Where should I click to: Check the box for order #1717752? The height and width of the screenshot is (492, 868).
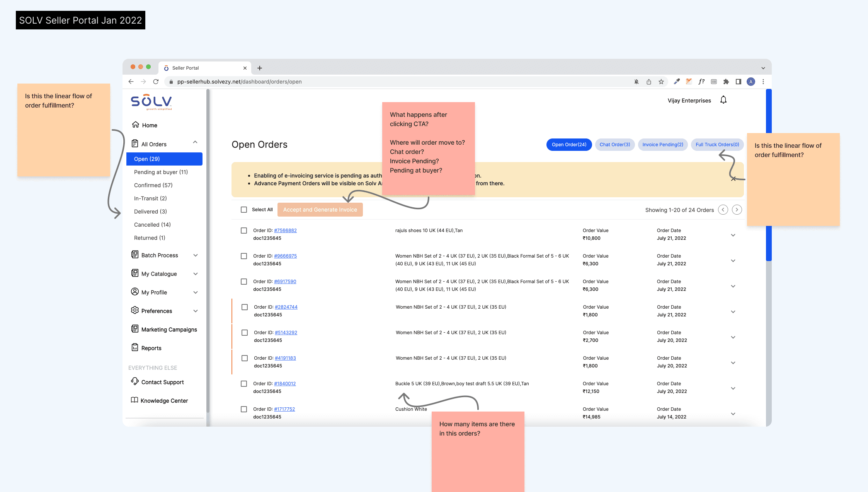[x=244, y=409]
